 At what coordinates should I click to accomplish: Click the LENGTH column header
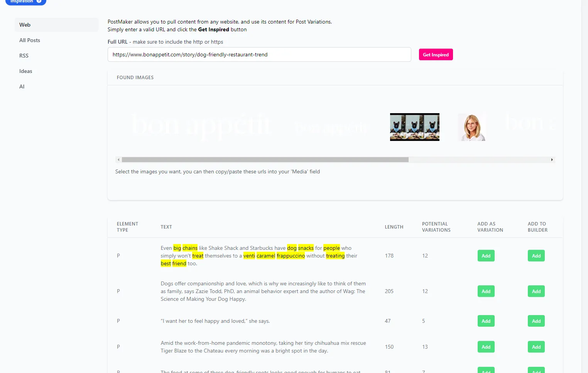[394, 227]
